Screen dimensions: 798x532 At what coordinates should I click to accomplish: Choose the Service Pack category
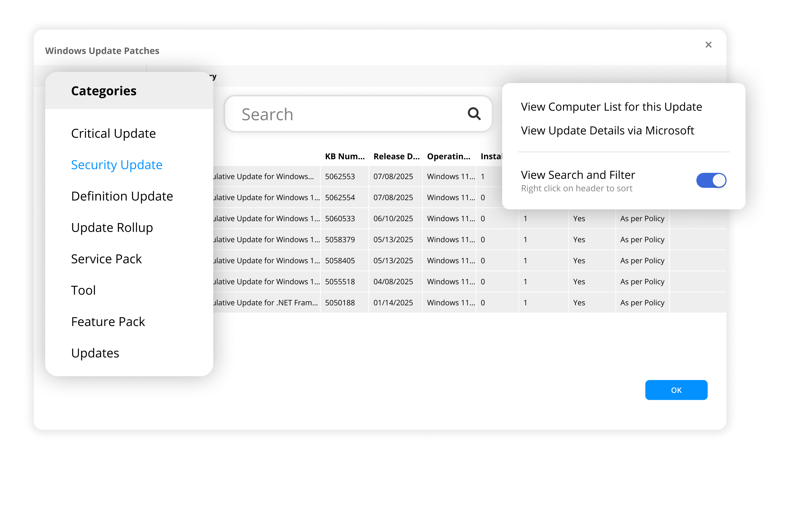[x=106, y=259]
